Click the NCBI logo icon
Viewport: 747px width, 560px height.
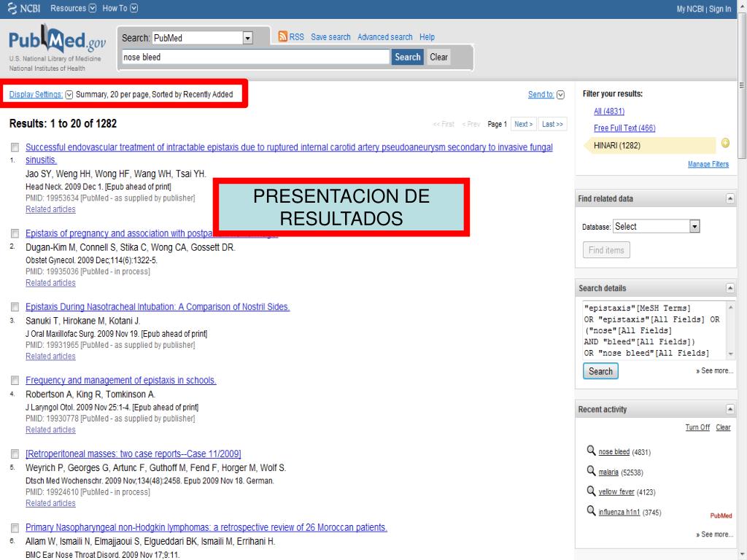tap(12, 8)
